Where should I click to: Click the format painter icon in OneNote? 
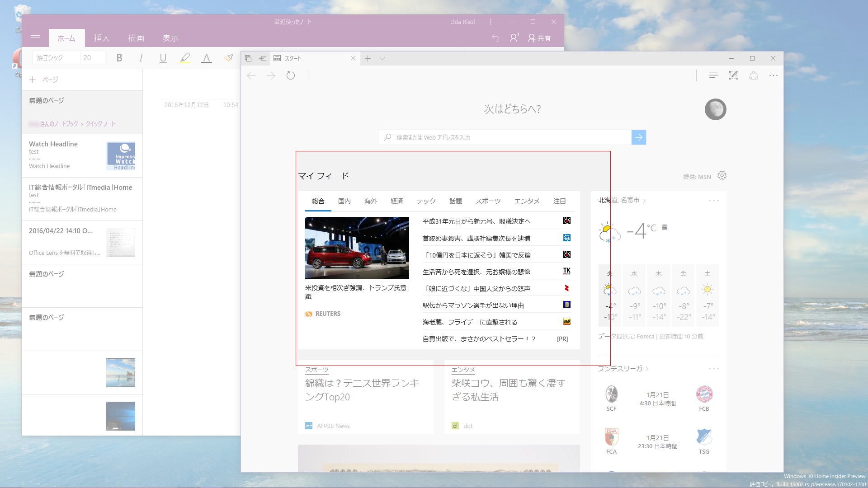pos(229,58)
